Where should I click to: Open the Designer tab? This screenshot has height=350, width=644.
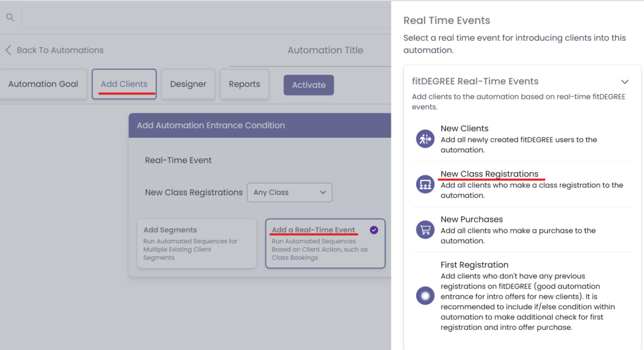188,84
